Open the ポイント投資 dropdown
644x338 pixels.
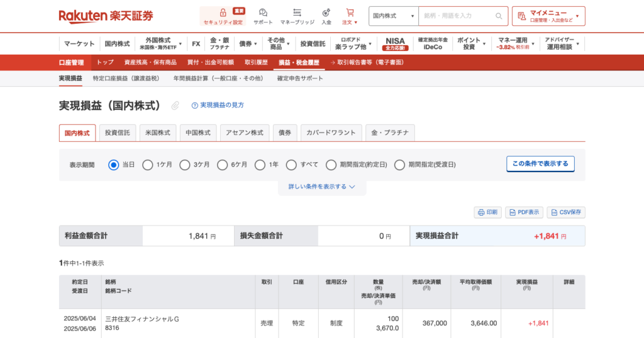click(x=471, y=43)
